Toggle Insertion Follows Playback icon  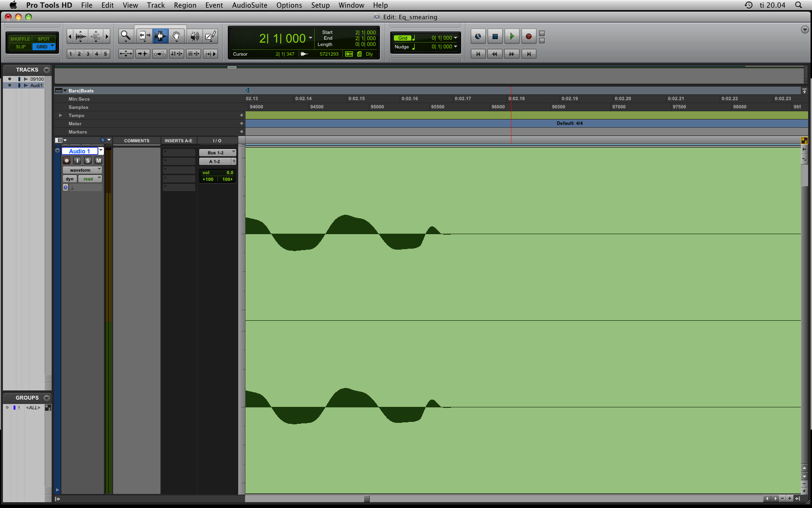pos(210,54)
